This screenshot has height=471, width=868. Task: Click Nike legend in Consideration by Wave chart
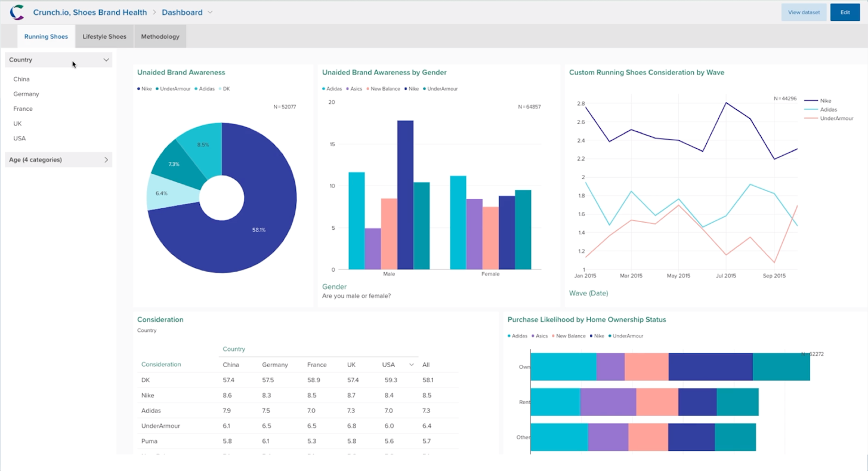818,101
